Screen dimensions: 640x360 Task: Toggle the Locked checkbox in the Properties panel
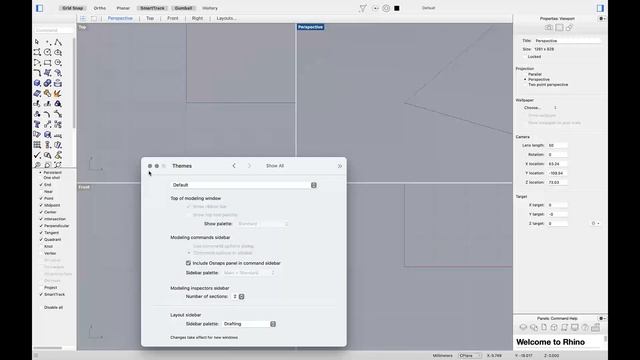tap(525, 57)
